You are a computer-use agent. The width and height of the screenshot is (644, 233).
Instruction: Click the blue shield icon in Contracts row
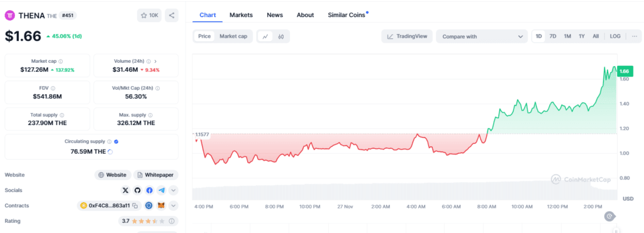pos(150,205)
